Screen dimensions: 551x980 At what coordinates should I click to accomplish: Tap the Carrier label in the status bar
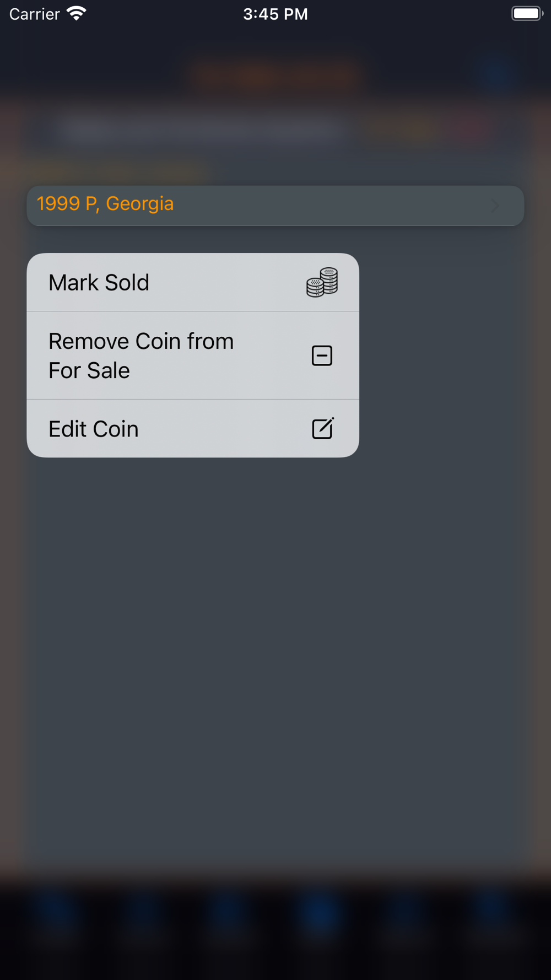click(x=34, y=14)
